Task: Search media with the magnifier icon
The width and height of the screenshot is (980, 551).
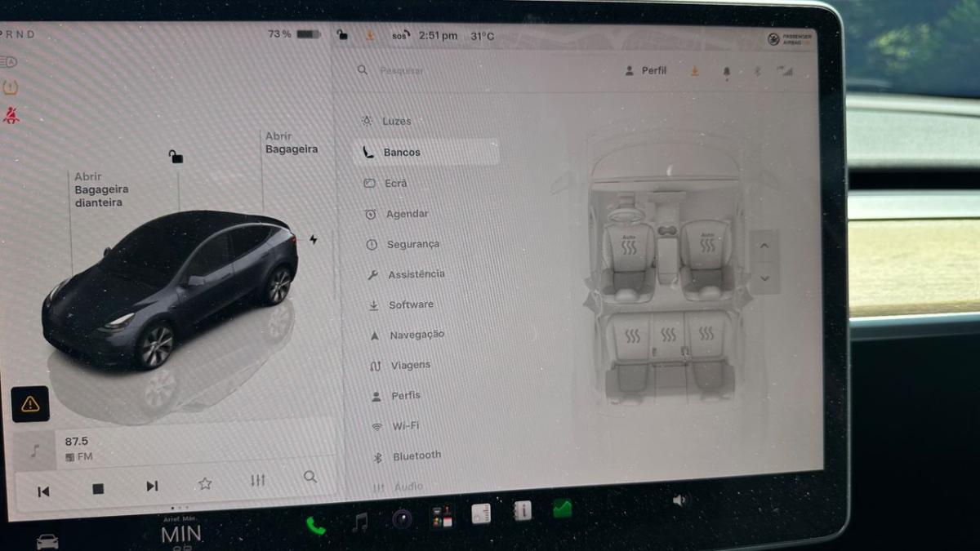Action: (x=310, y=477)
